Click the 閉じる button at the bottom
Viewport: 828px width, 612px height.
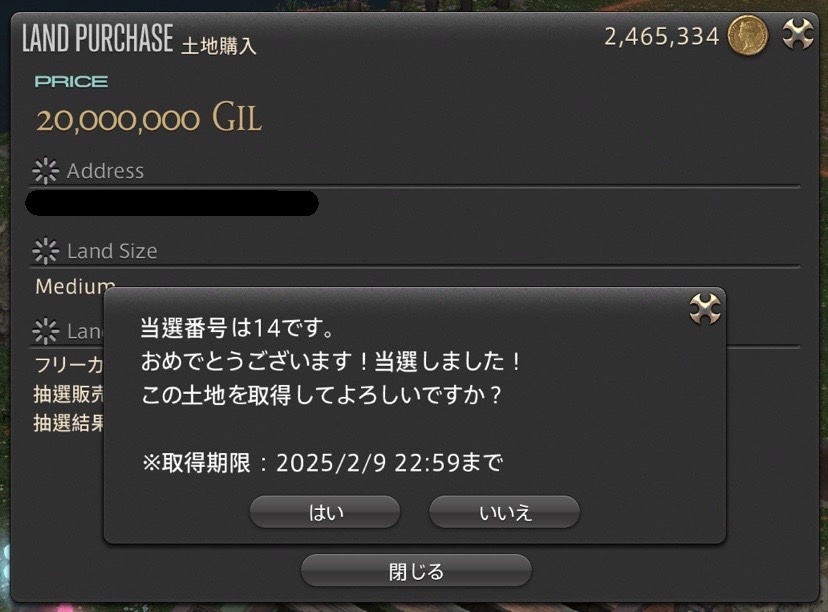click(416, 571)
